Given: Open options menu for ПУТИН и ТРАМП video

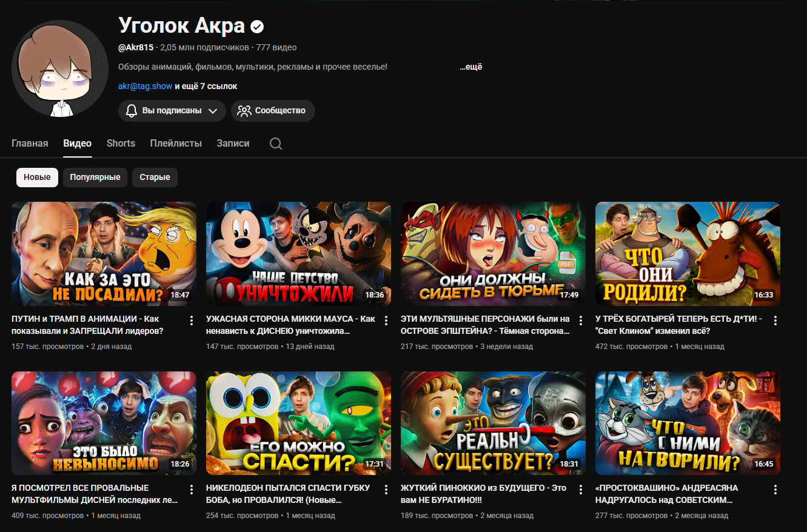Looking at the screenshot, I should coord(192,321).
